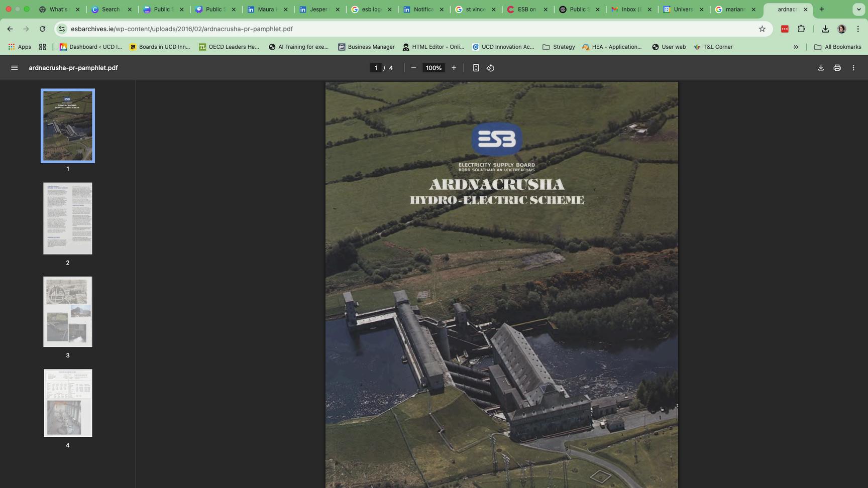Toggle the PDF sidebar menu icon

(15, 68)
